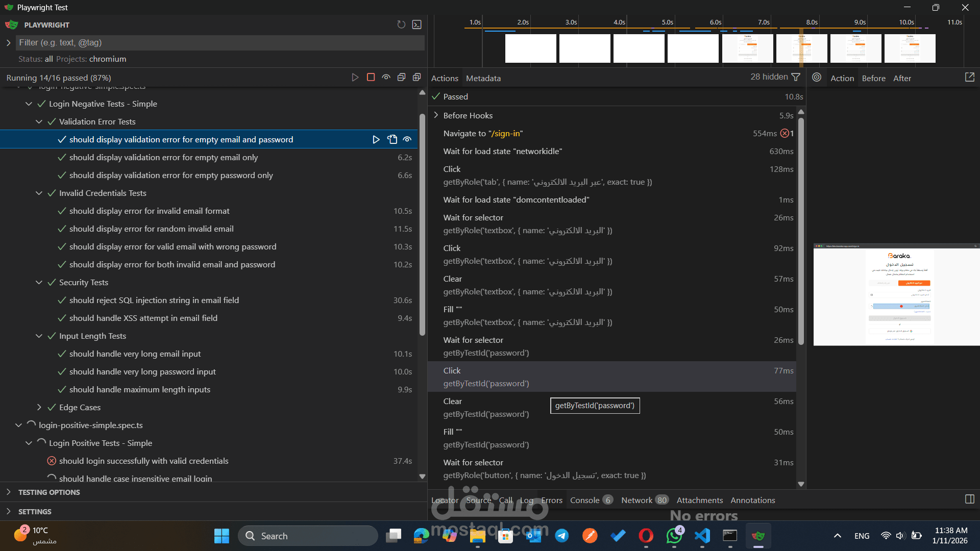Click the test filter input field
The image size is (980, 551).
[219, 43]
